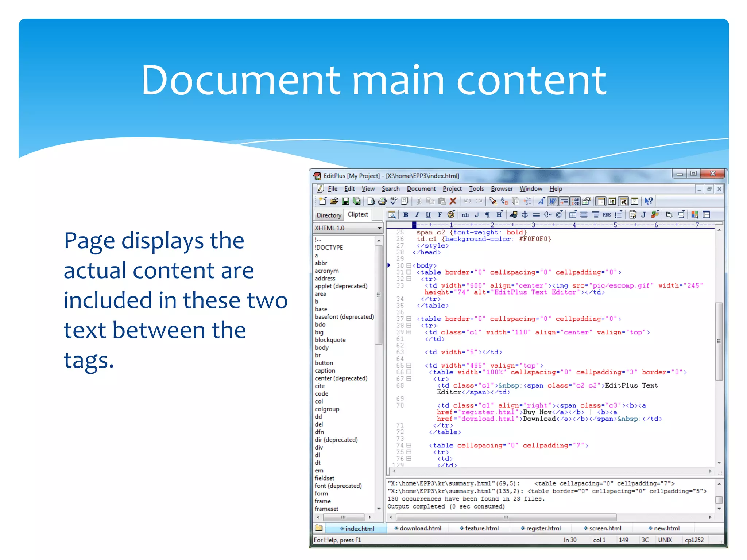
Task: Toggle the Full Screen F button
Action: (635, 201)
